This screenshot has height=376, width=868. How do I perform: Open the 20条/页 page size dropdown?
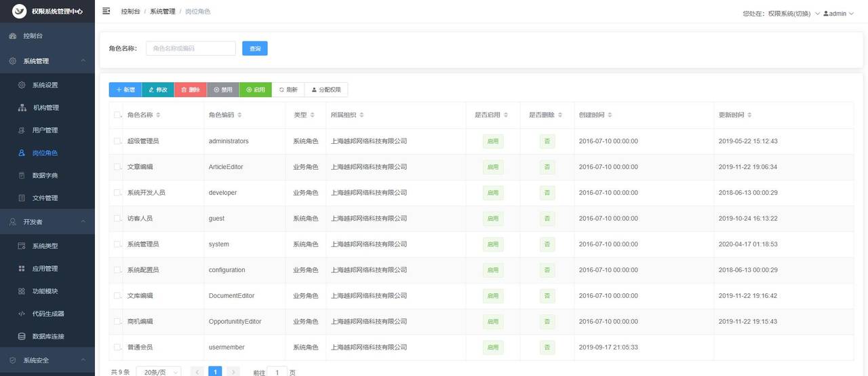point(159,372)
